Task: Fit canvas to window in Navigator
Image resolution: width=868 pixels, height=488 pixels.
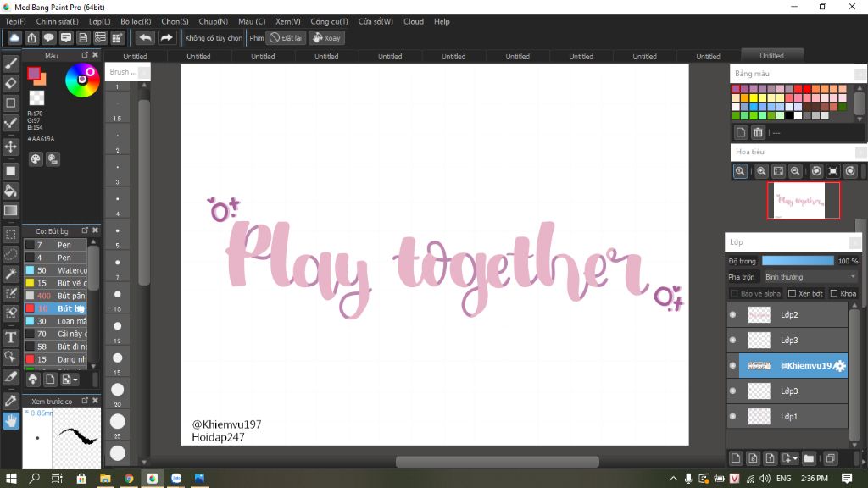Action: (x=778, y=171)
